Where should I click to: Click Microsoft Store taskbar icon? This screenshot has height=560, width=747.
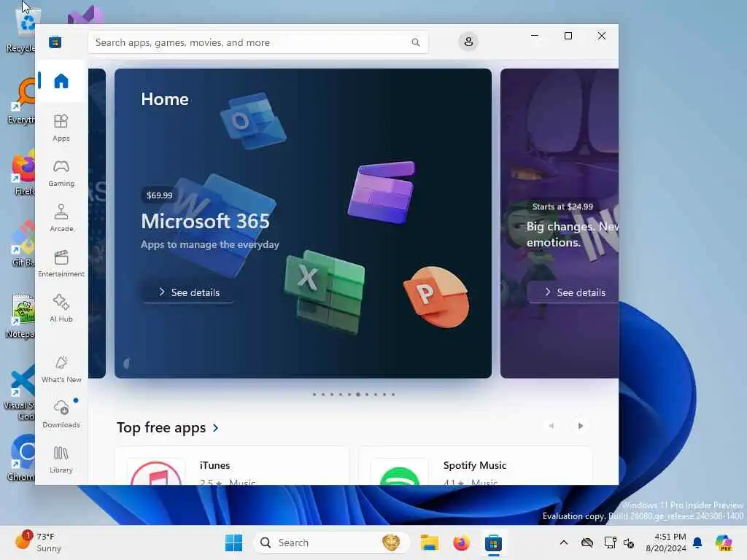493,542
